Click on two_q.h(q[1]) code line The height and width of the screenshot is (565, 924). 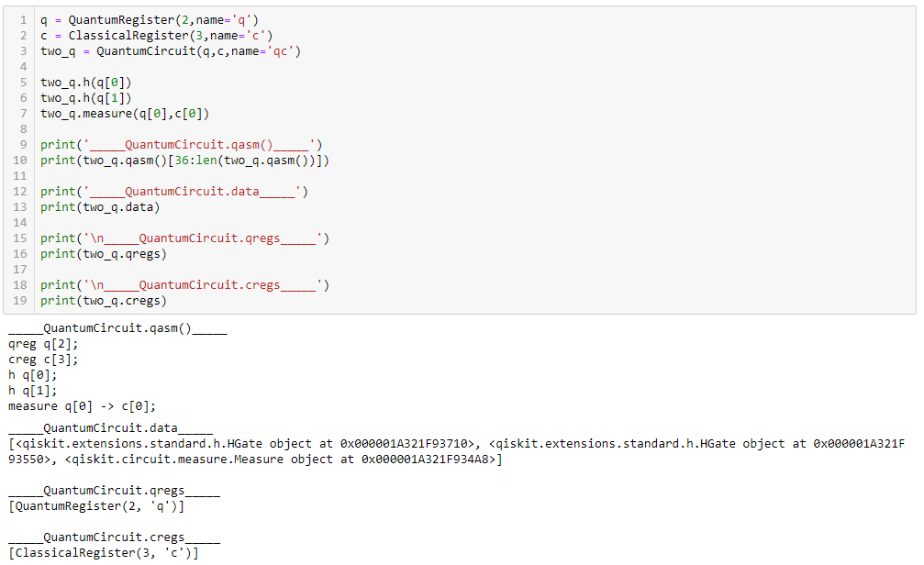click(86, 98)
